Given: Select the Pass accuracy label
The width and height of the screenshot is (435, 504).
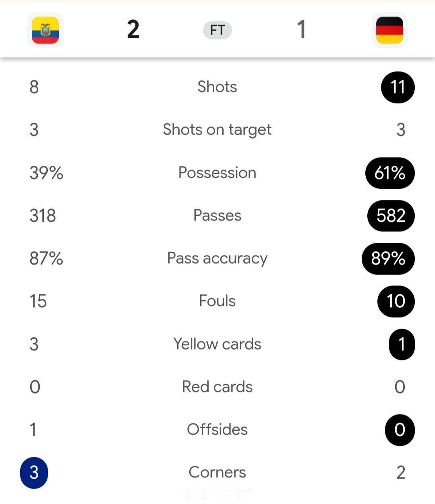Looking at the screenshot, I should pos(217,258).
